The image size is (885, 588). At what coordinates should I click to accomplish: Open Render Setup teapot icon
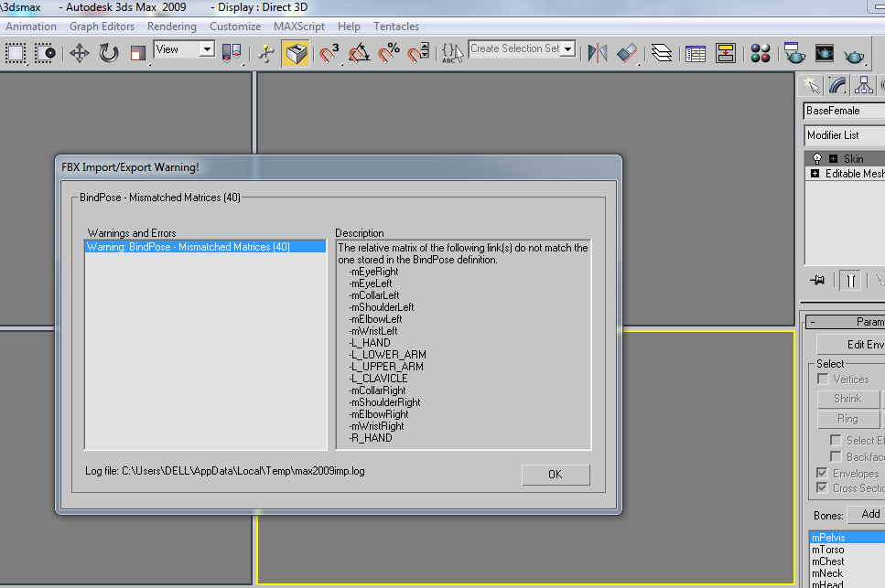point(794,54)
